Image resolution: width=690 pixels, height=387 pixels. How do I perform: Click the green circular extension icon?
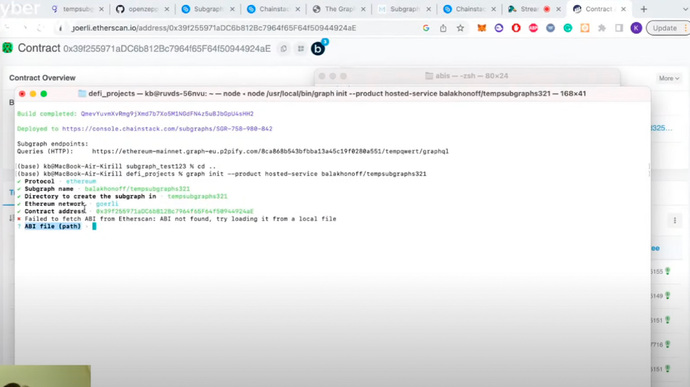click(x=568, y=28)
